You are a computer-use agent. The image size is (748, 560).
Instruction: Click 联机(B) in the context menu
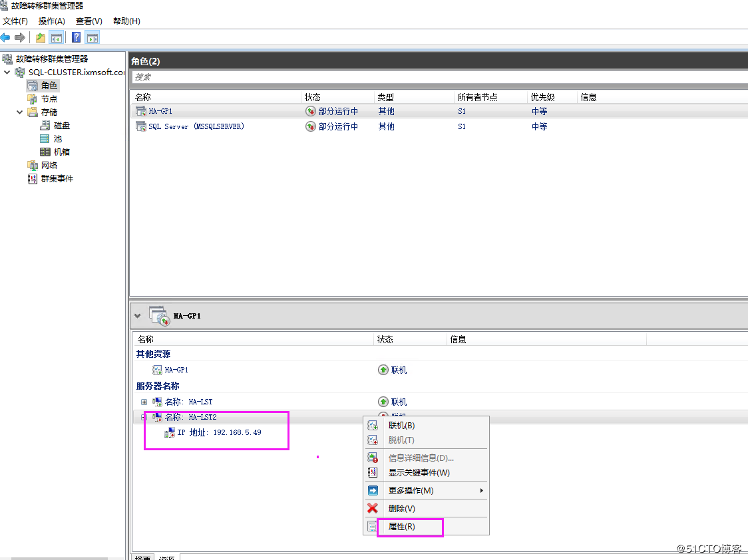tap(403, 425)
